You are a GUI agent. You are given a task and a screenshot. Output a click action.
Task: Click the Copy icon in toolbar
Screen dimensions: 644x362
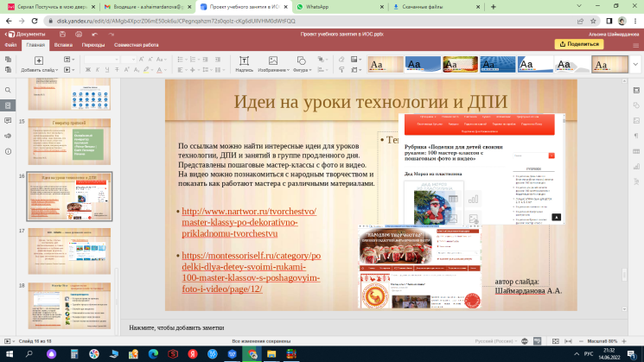click(7, 59)
